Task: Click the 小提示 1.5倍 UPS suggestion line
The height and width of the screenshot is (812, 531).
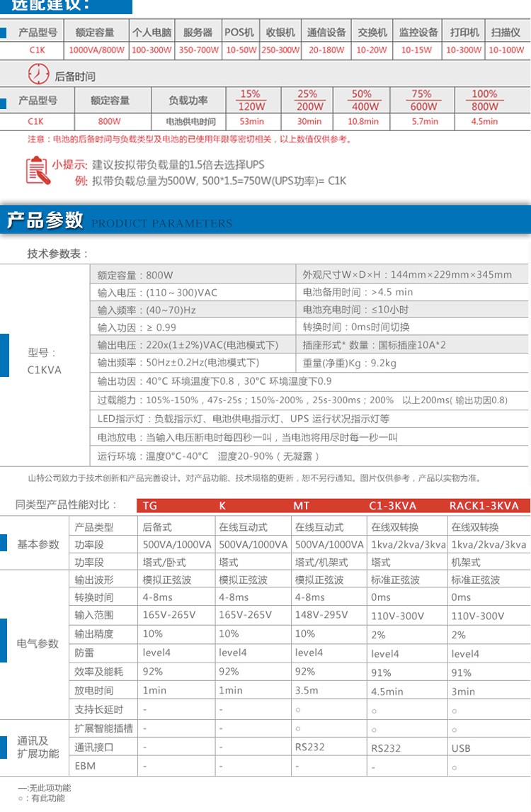Action: point(158,164)
